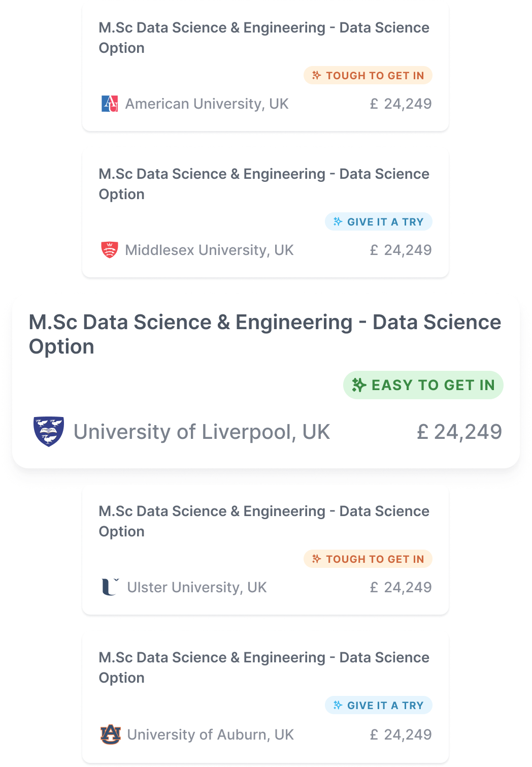
Task: Click sparkle icon in Middlesex Give It A Try badge
Action: click(x=338, y=221)
